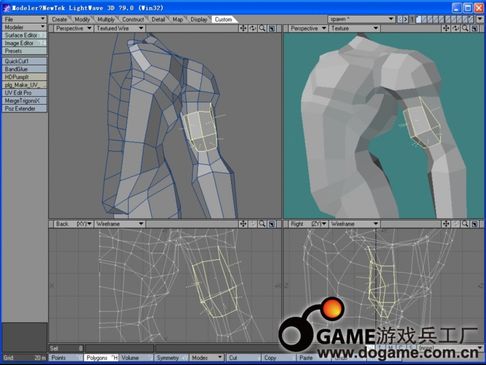Select the last layer button in the bank

pyautogui.click(x=472, y=19)
